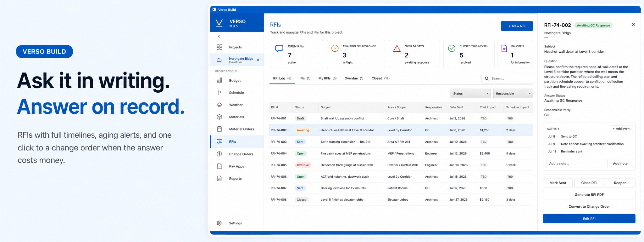Screen dimensions: 644x242
Task: Click the Reports chart document icon
Action: [x=219, y=178]
